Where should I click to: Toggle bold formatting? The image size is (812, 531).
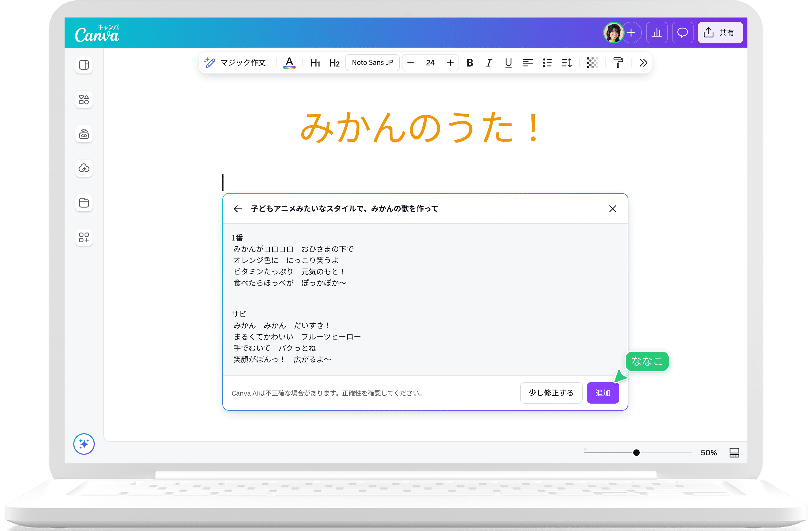click(x=470, y=63)
